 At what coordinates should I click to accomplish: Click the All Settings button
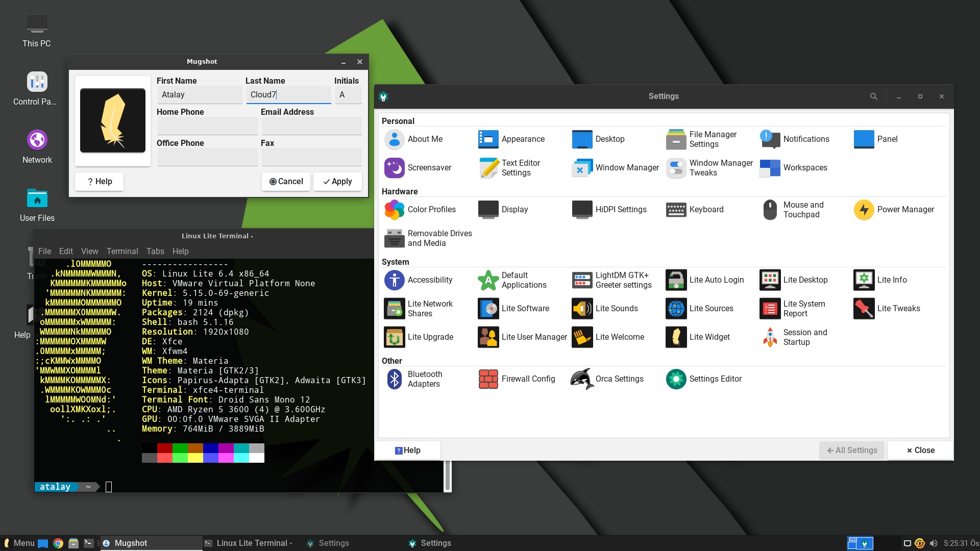[852, 450]
